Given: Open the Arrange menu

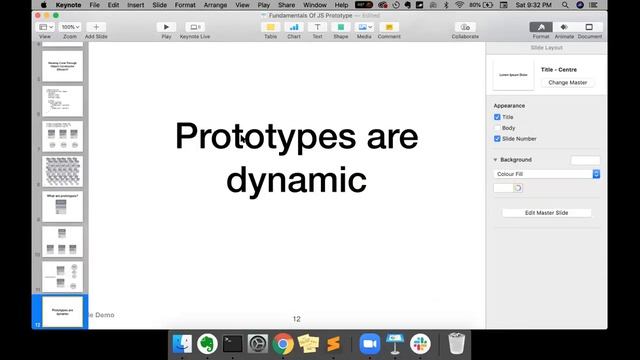Looking at the screenshot, I should [x=215, y=5].
